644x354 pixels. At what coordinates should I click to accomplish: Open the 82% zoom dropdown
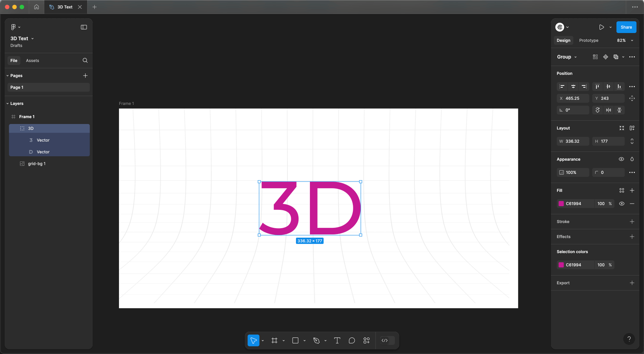(625, 40)
